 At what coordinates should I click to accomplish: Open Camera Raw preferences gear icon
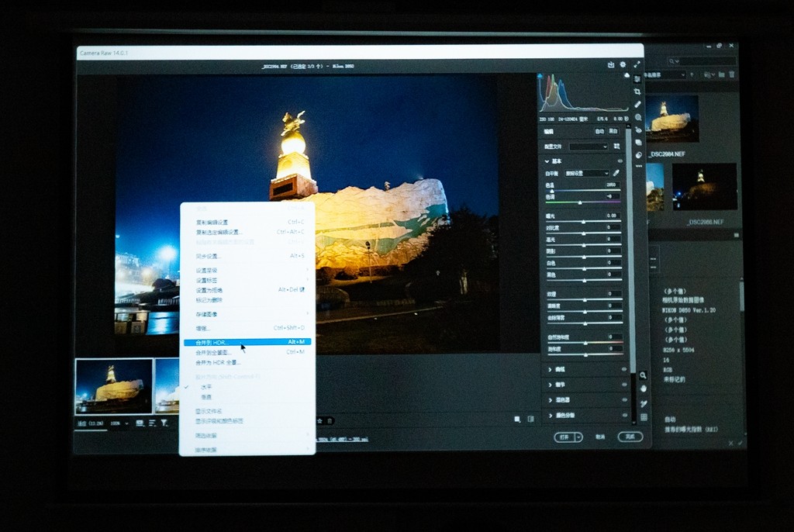[x=623, y=65]
